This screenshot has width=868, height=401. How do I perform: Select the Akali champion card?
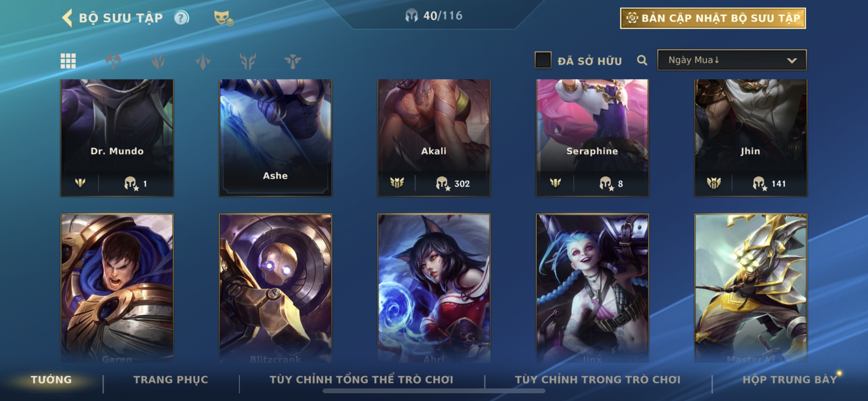click(434, 138)
